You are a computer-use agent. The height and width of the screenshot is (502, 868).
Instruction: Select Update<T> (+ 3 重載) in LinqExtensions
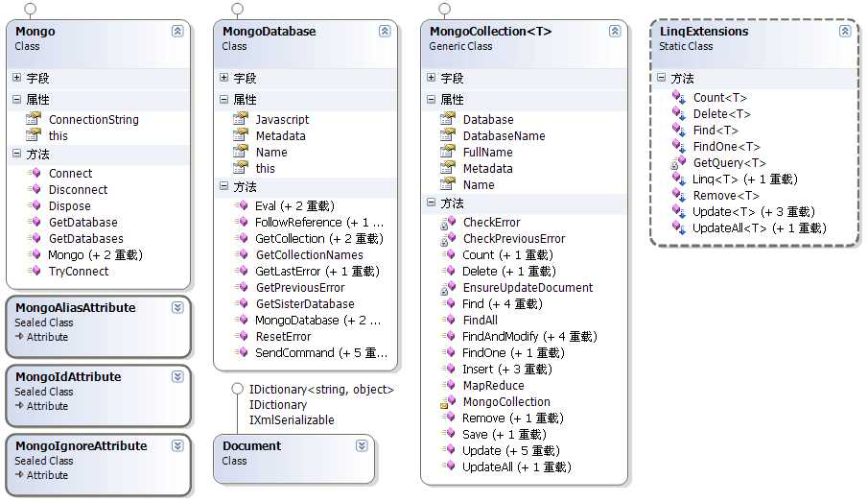[754, 212]
